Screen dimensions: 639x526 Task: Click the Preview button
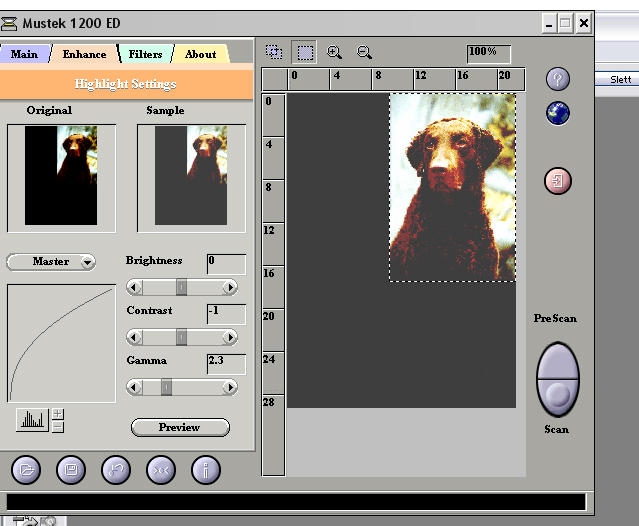(180, 427)
